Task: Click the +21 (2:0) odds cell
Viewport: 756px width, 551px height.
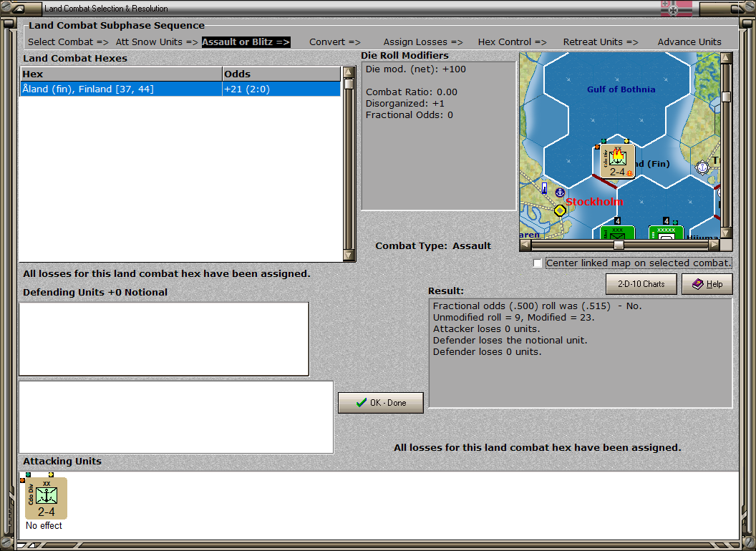Action: (x=281, y=89)
